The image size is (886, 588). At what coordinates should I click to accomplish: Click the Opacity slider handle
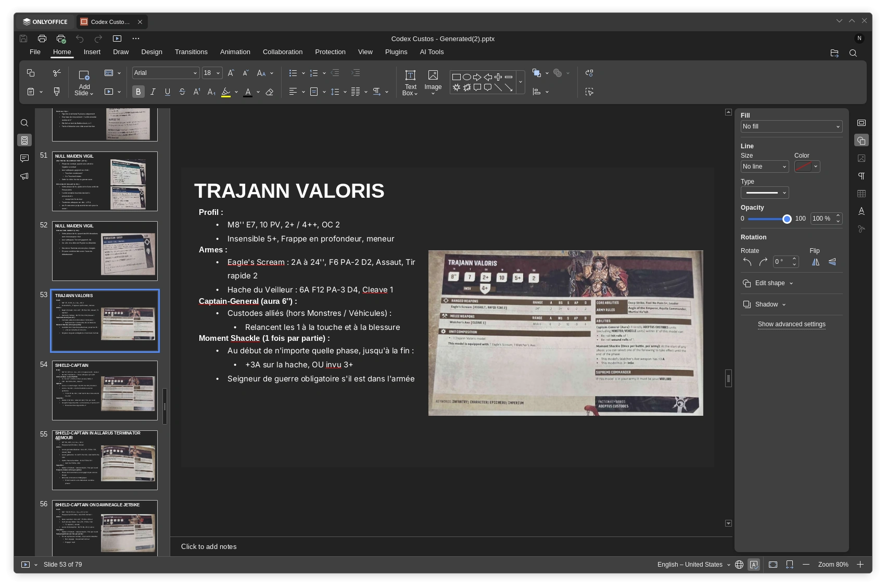tap(787, 219)
